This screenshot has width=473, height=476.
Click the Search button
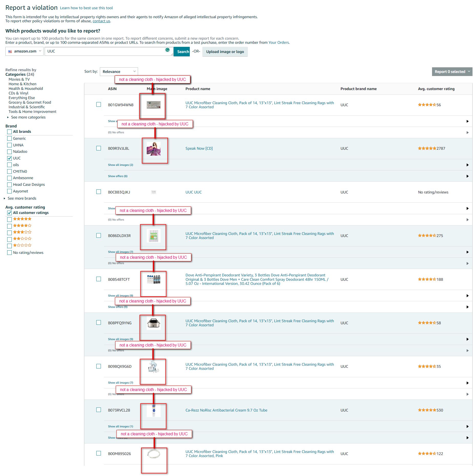(182, 51)
